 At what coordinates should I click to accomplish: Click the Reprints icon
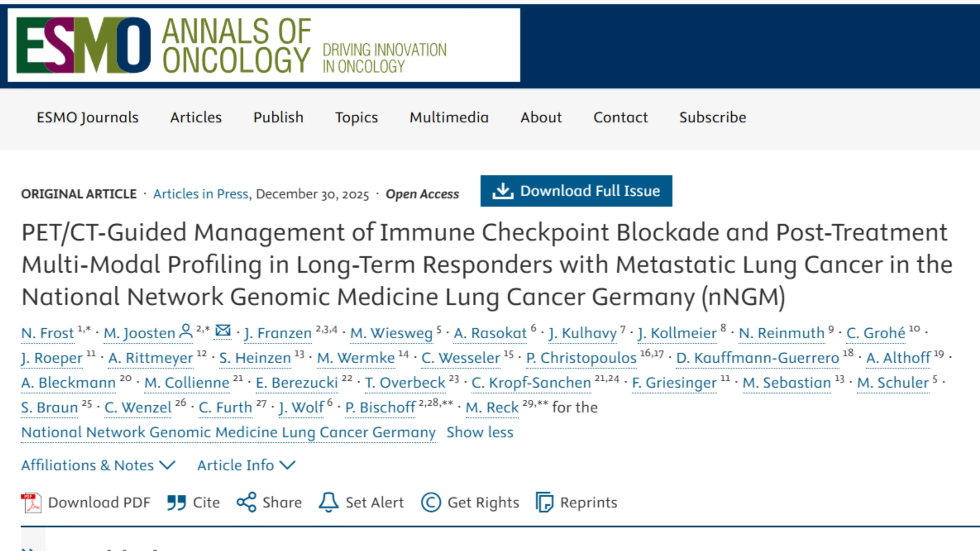coord(545,502)
